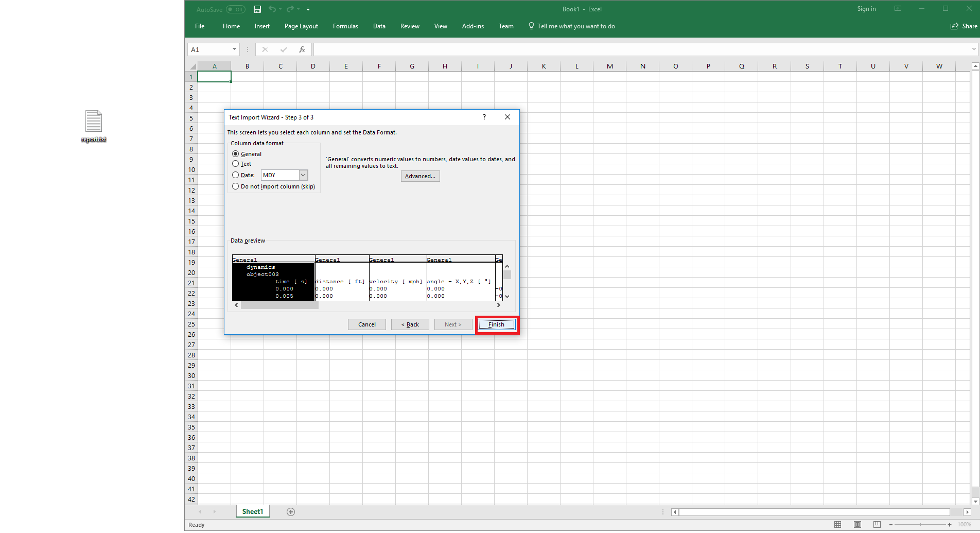This screenshot has width=980, height=533.
Task: Click the data preview scroll left arrow
Action: (236, 305)
